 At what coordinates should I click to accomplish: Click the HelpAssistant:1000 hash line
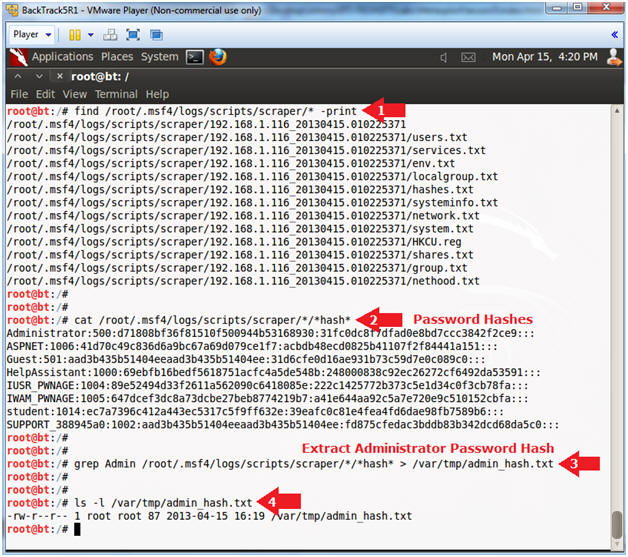274,372
